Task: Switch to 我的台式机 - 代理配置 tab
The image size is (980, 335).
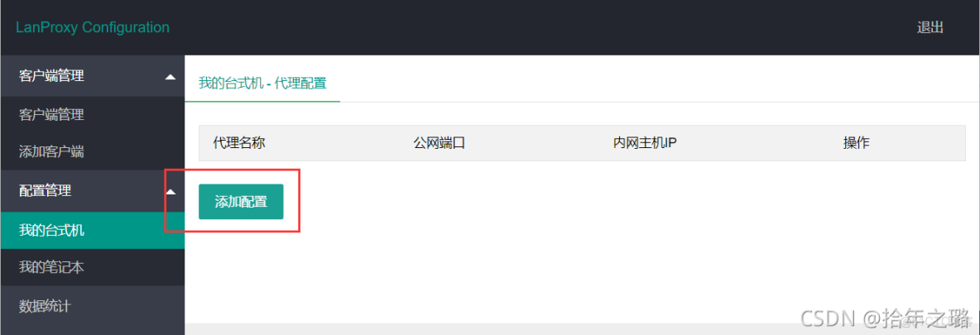Action: (x=262, y=83)
